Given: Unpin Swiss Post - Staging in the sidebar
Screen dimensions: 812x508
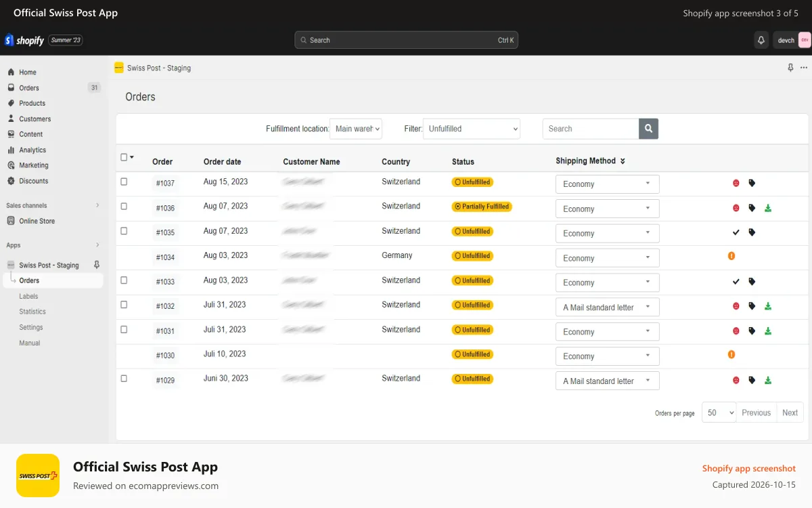Looking at the screenshot, I should 96,265.
